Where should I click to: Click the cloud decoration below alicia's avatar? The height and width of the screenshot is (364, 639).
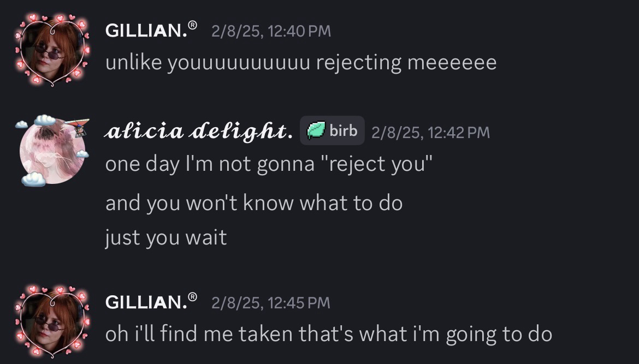34,178
